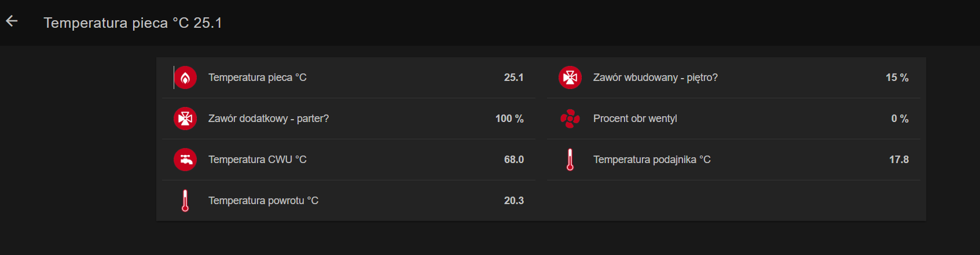Go back using the arrow icon
The image size is (980, 255).
tap(12, 21)
